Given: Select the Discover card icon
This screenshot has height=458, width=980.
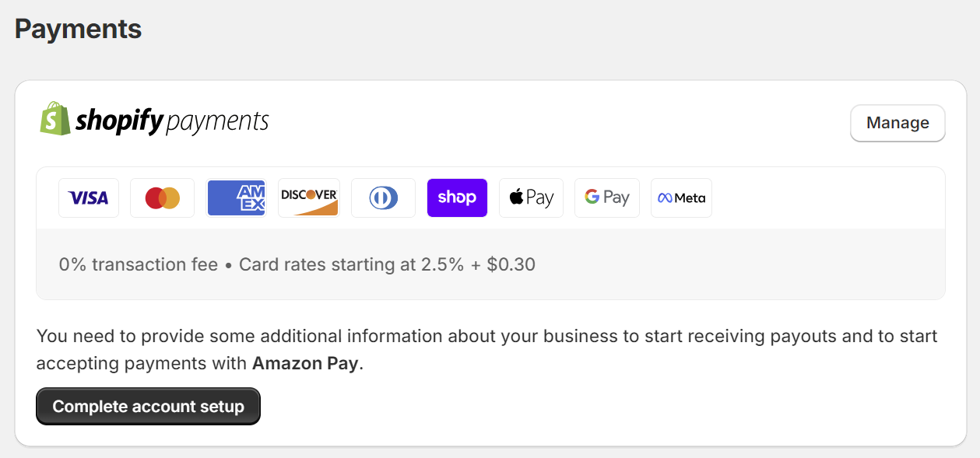Looking at the screenshot, I should pos(308,198).
